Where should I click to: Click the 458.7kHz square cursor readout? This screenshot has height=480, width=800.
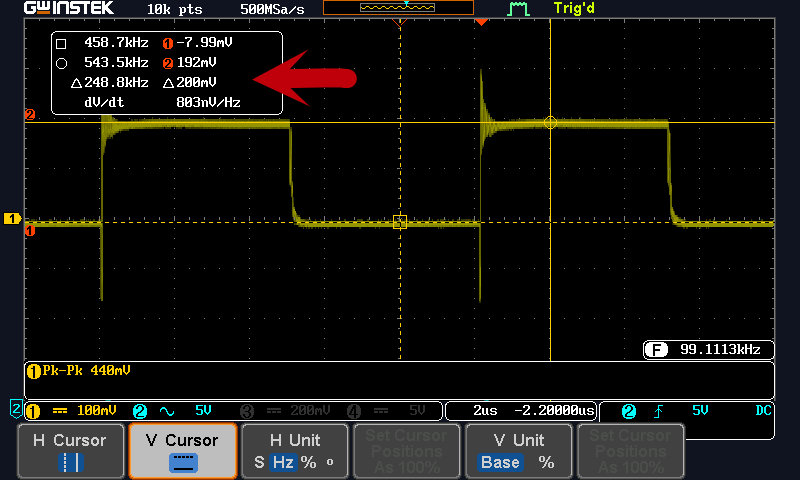click(x=116, y=42)
